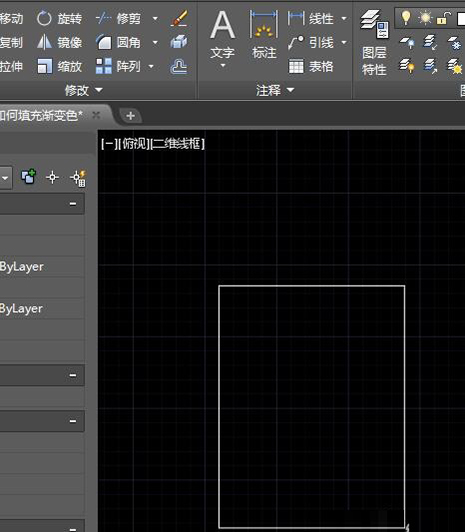Select the Mirror (镜像) tool
Viewport: 465px width, 532px height.
click(59, 42)
